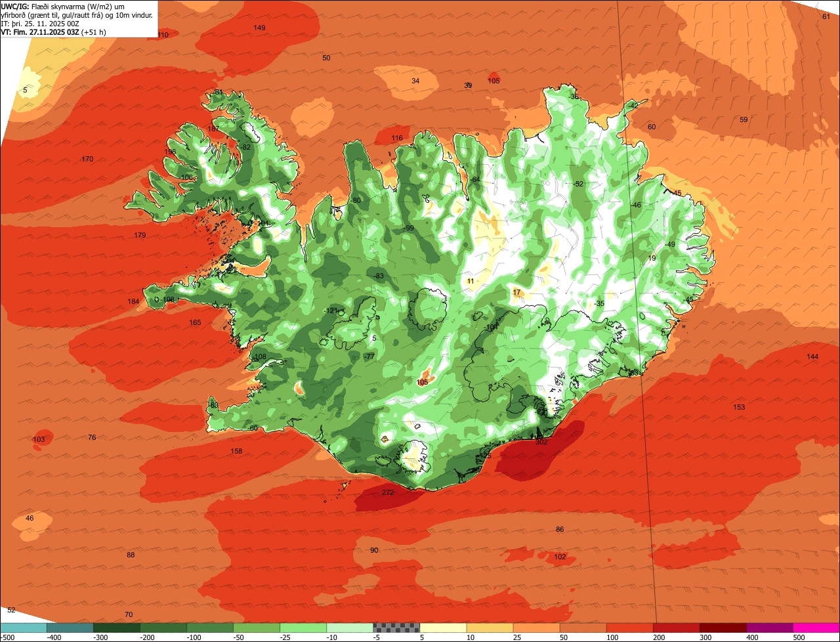Click the map value '70' near the bottom-left
Screen dimensions: 840x642
coord(129,614)
